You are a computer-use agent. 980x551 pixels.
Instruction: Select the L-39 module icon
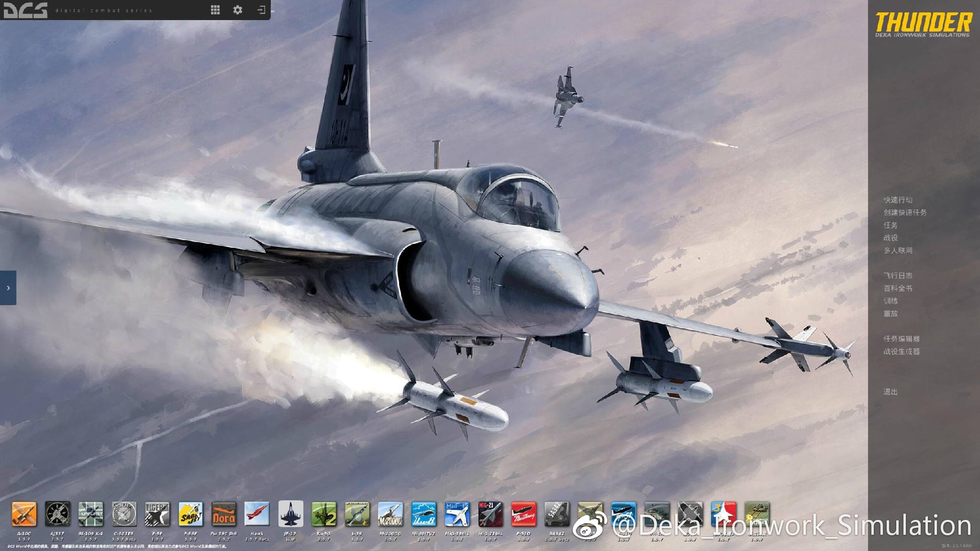tap(357, 514)
